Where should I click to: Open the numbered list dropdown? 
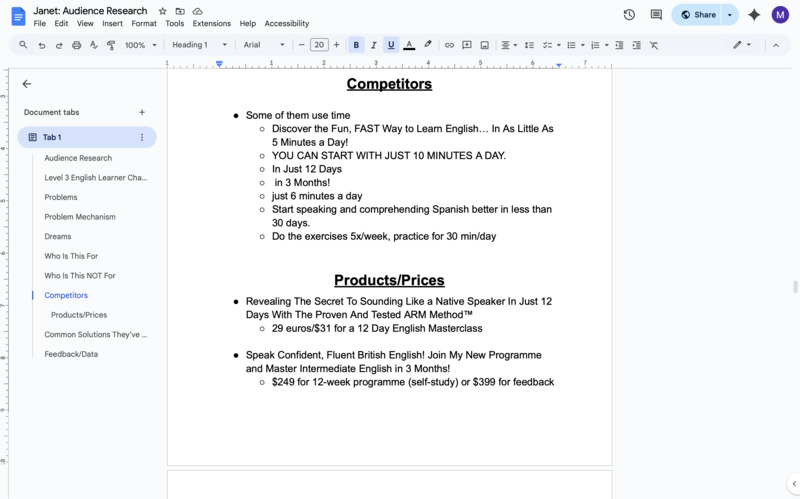coord(599,45)
